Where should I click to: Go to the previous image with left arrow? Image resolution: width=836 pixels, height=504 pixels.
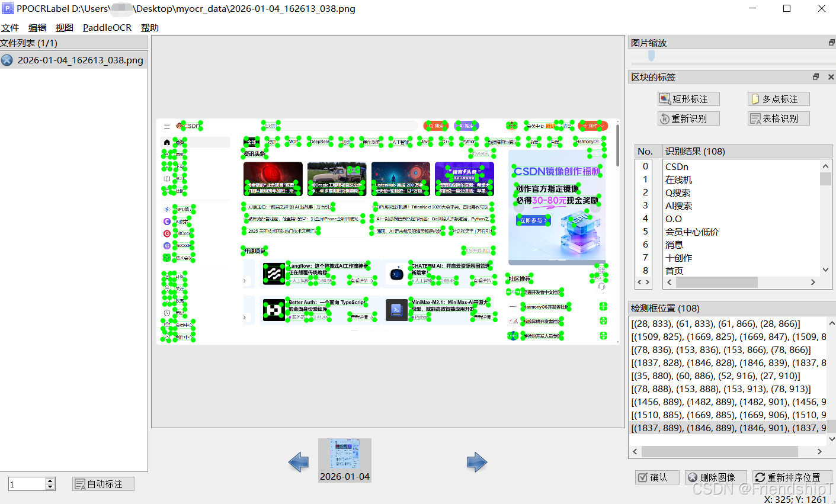click(299, 462)
